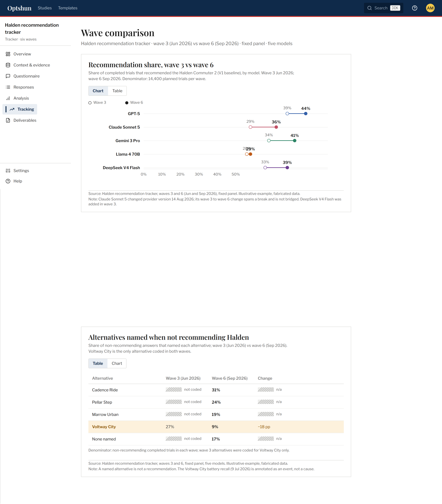This screenshot has height=504, width=442.
Task: Switch Alternatives panel to Chart view
Action: click(117, 363)
